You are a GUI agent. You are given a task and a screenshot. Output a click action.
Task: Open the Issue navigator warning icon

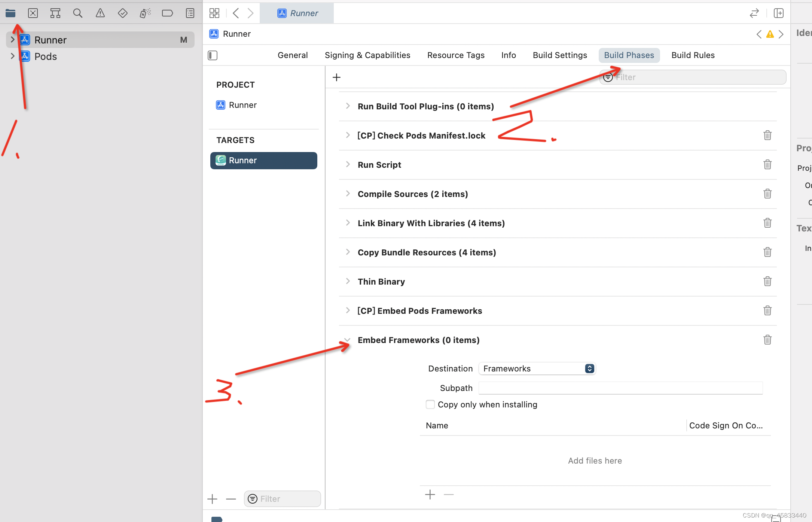point(100,13)
